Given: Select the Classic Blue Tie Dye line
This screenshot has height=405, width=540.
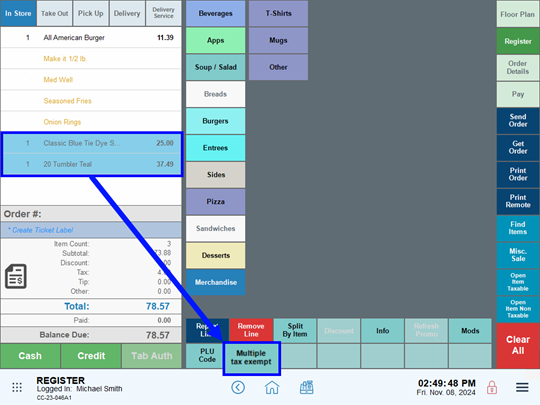Looking at the screenshot, I should [x=92, y=143].
